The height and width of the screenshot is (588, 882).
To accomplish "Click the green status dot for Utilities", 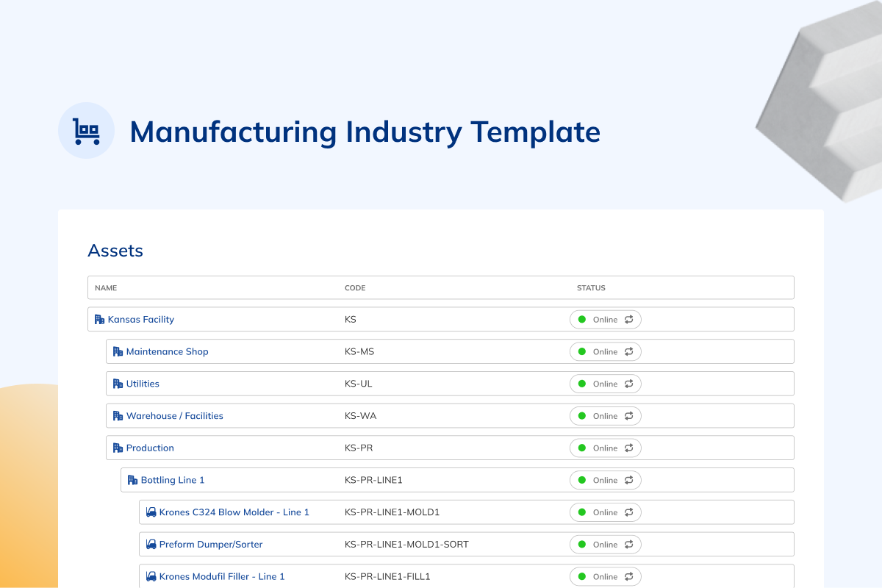I will pos(581,384).
